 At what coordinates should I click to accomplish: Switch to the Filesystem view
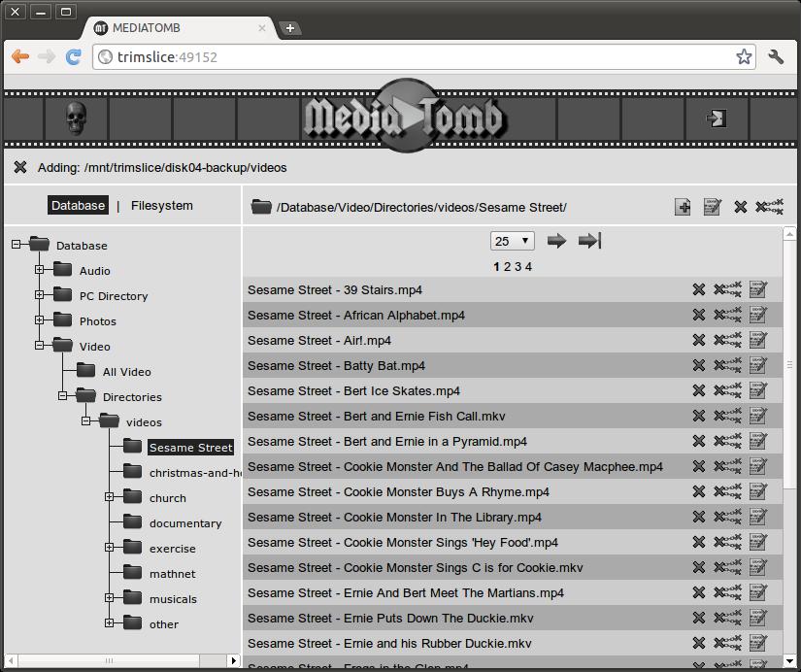161,206
